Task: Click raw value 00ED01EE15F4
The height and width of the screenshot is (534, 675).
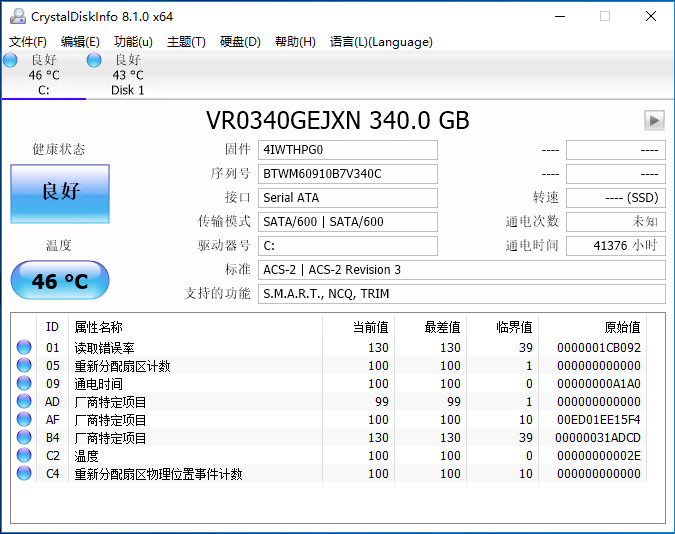Action: coord(598,419)
